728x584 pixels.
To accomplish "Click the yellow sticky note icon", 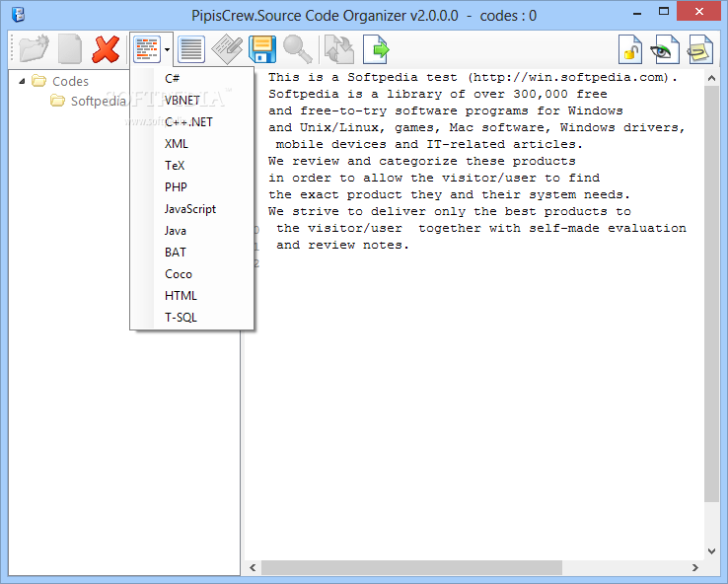I will pos(700,48).
